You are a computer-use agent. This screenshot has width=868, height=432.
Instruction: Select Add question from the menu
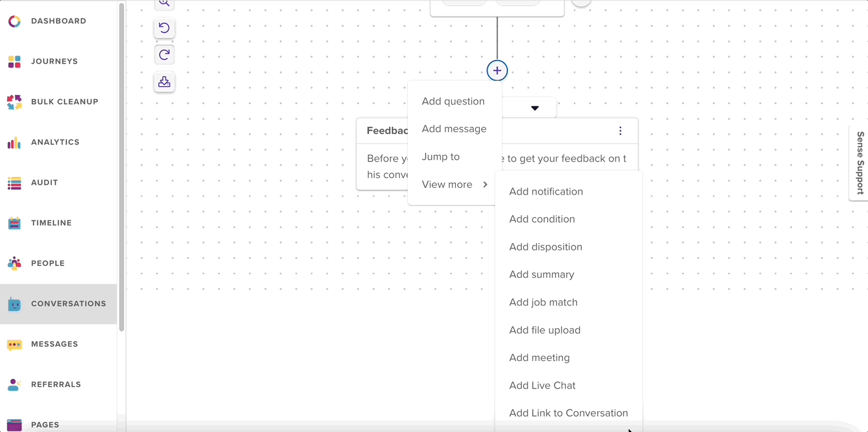click(x=453, y=101)
